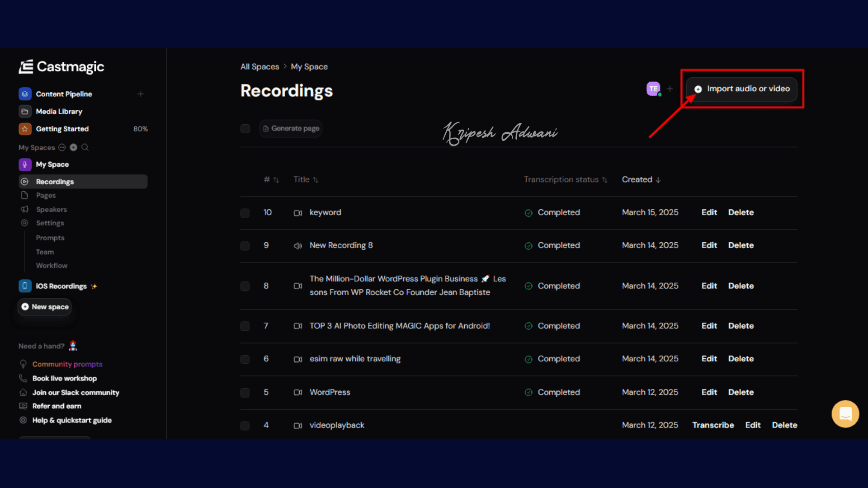Click the TE user avatar
This screenshot has height=488, width=868.
(653, 89)
